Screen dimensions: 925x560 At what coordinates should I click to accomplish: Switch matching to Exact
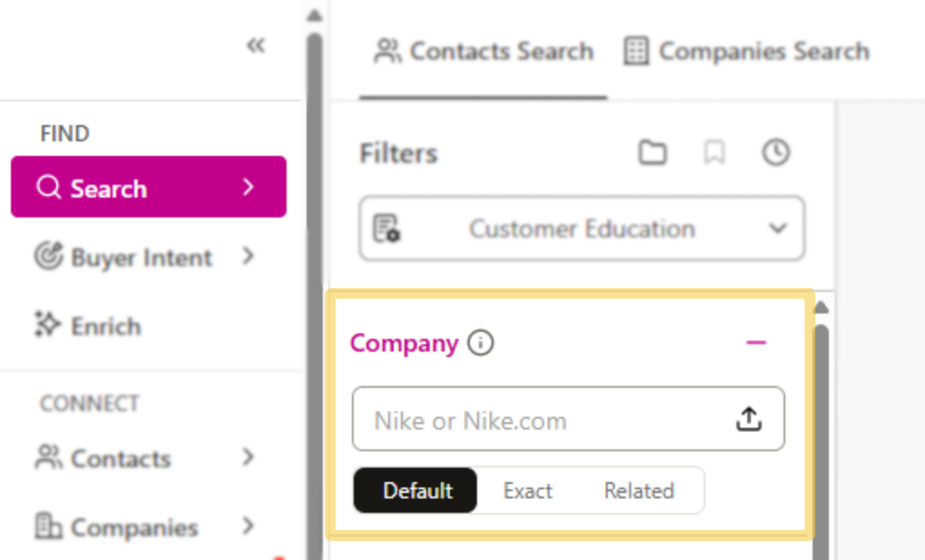coord(527,490)
